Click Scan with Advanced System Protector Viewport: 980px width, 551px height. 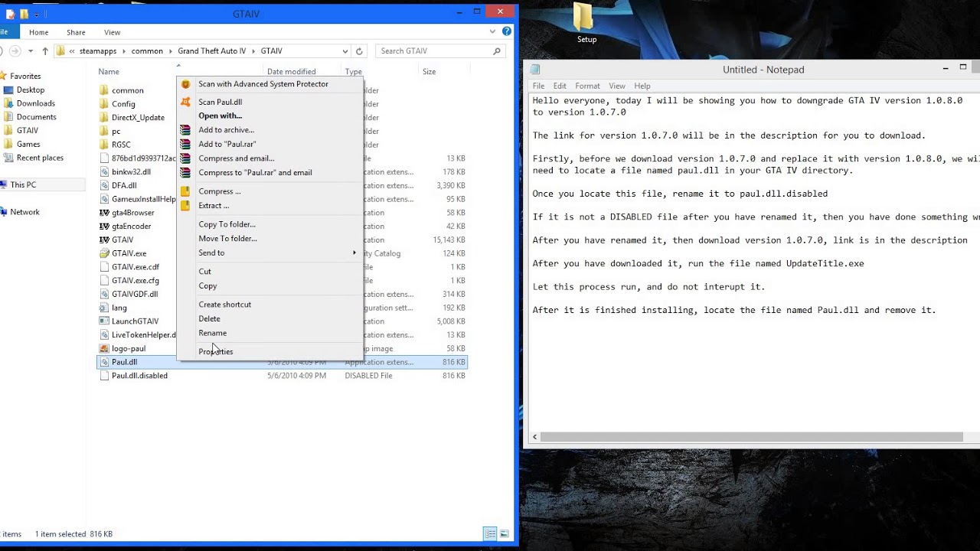[263, 84]
